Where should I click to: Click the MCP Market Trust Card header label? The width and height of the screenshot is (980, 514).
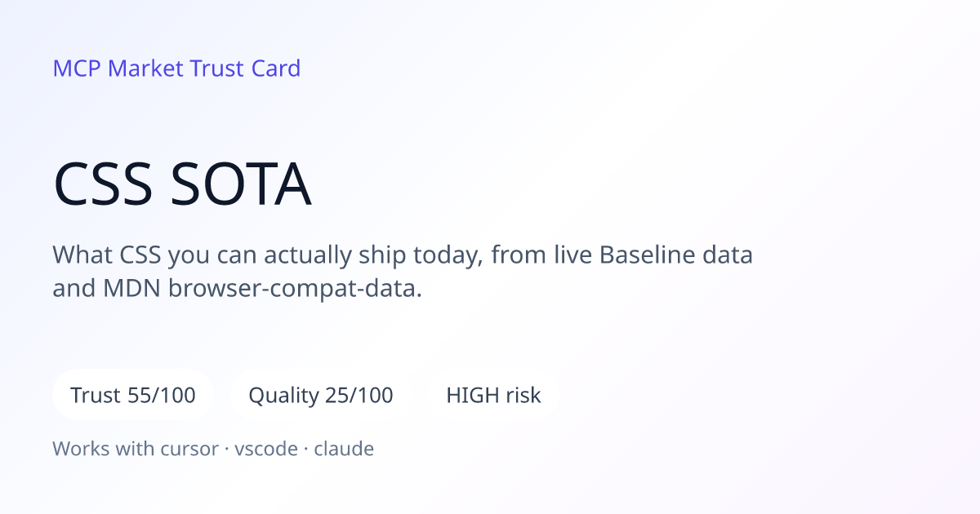176,69
